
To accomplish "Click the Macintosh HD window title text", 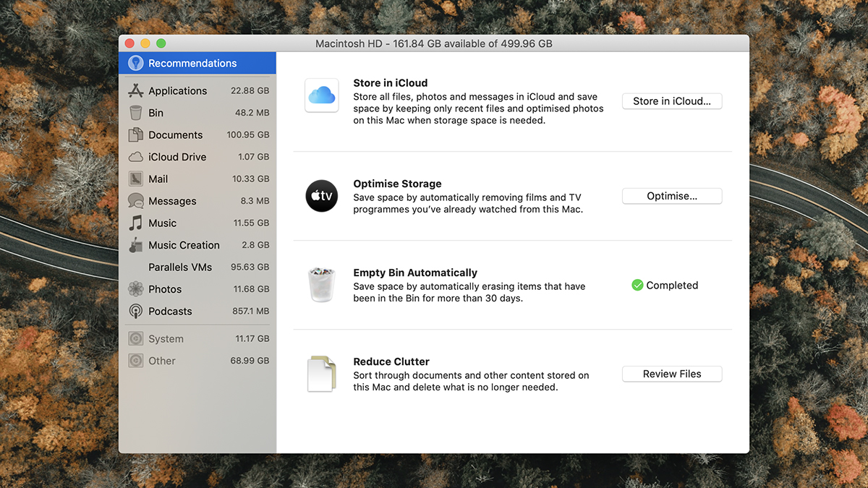I will tap(434, 43).
